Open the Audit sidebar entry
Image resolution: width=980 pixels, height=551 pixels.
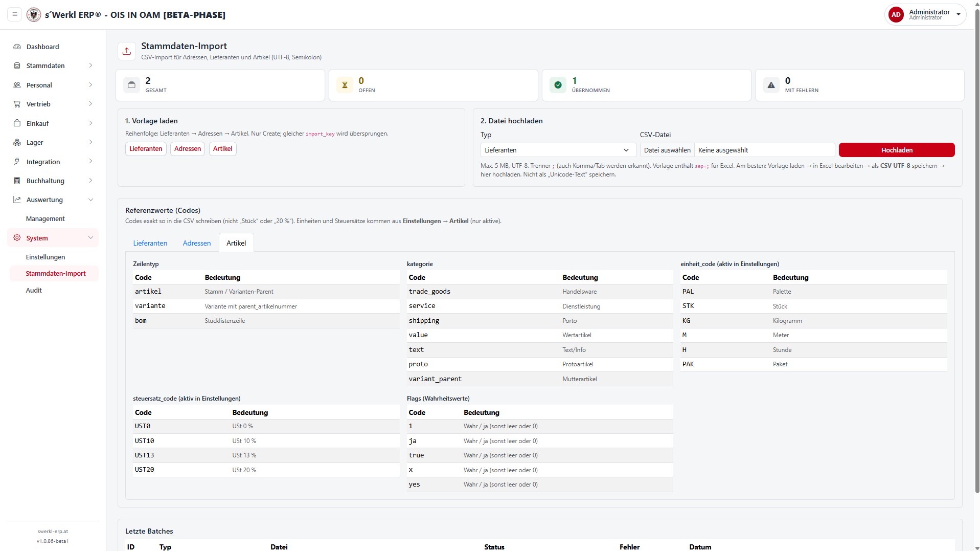34,290
